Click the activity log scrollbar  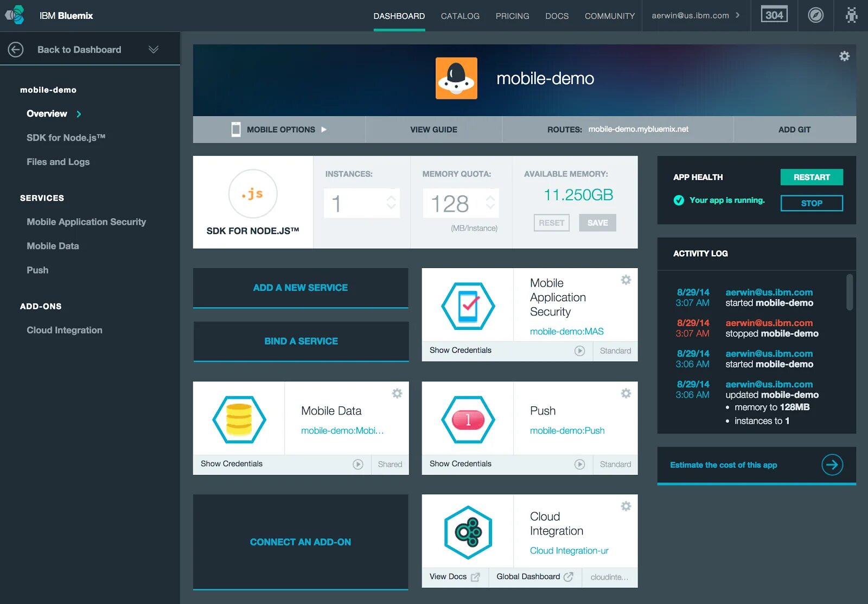[850, 292]
